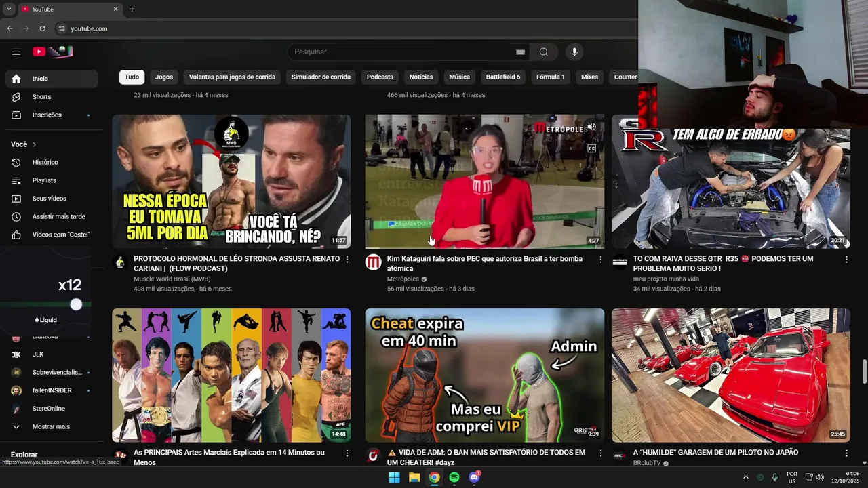Select the Tudo filter chip
This screenshot has height=488, width=868.
132,77
